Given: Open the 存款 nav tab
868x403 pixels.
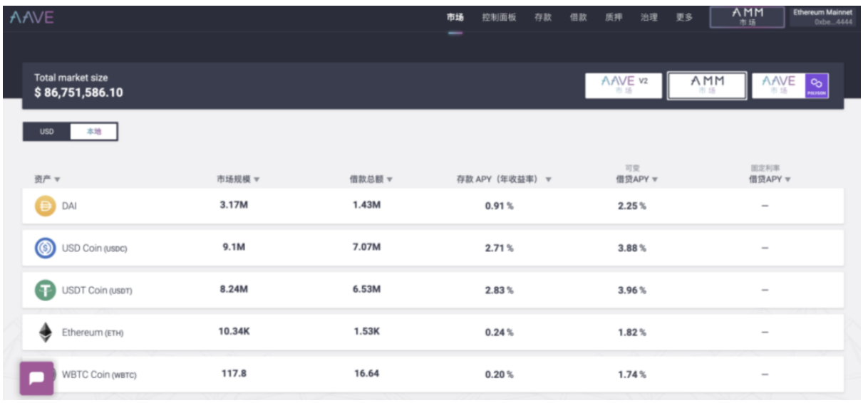Looking at the screenshot, I should pos(543,18).
